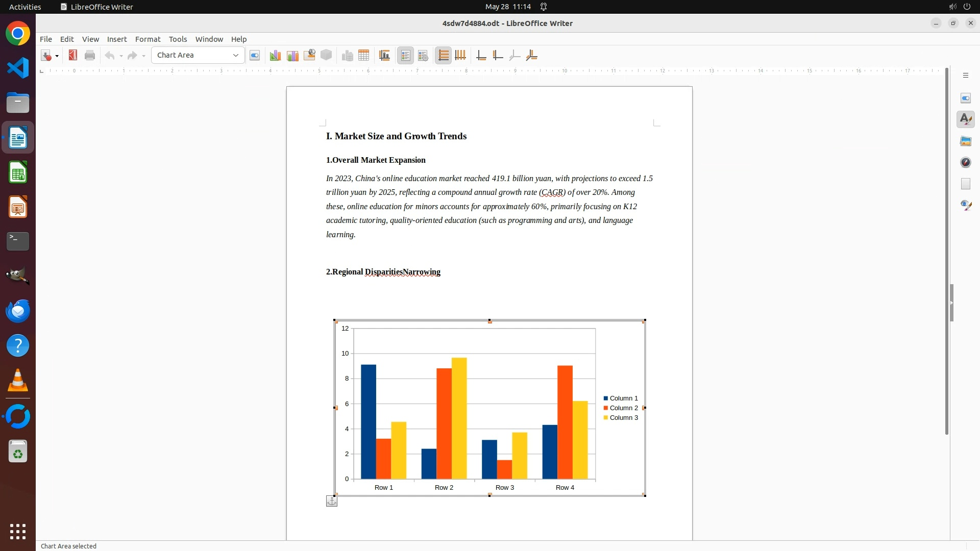Open the Format menu
The height and width of the screenshot is (551, 980).
[x=148, y=39]
